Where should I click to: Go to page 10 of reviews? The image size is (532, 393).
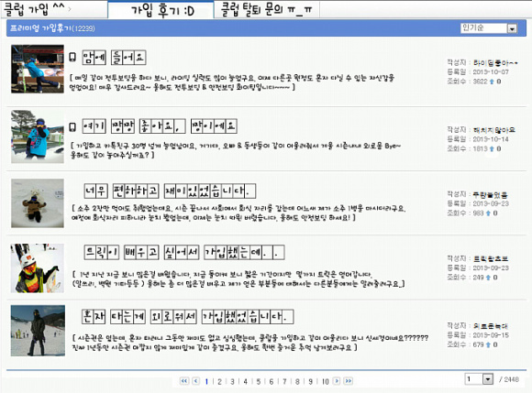coord(325,381)
